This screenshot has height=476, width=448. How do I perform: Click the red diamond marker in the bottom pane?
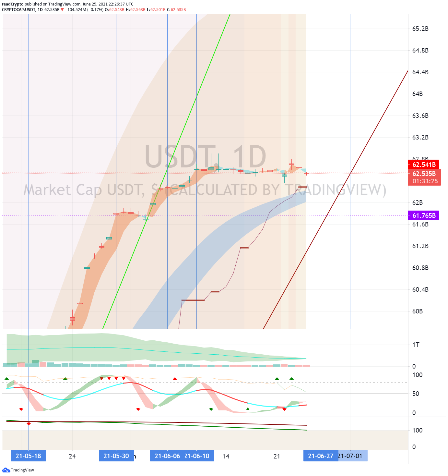[29, 424]
